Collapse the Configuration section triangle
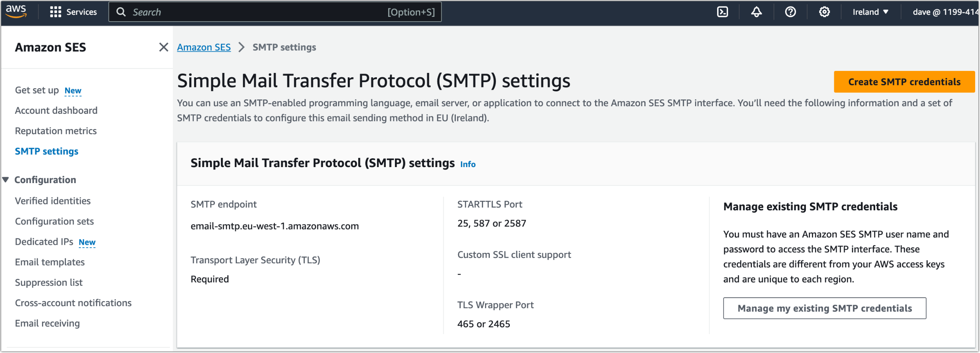Viewport: 980px width, 353px height. pos(6,180)
